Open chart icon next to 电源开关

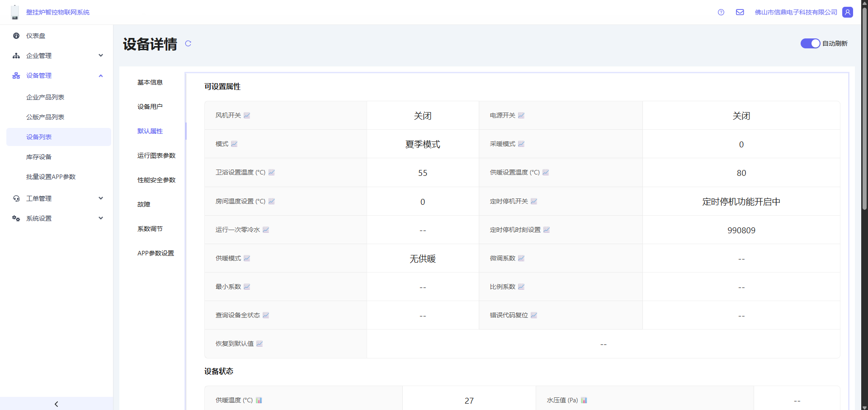(521, 115)
